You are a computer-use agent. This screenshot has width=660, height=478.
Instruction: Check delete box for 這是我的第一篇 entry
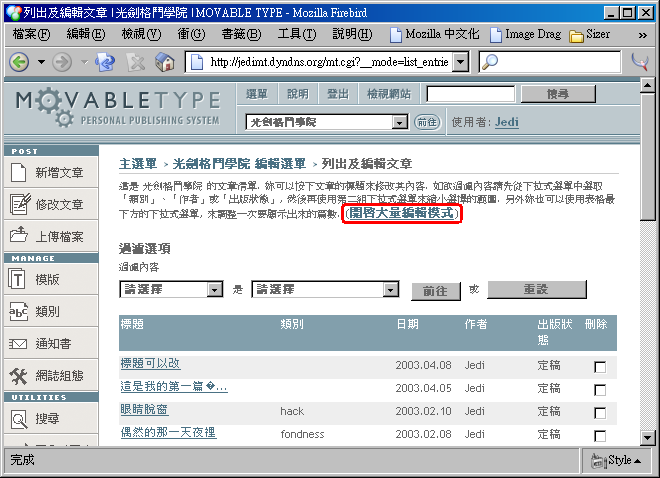(x=600, y=390)
